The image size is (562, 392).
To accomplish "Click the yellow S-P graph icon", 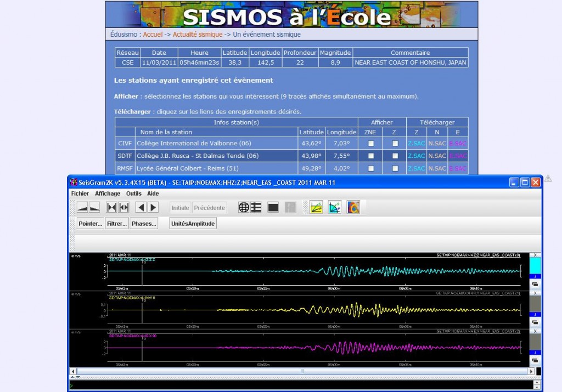I will 316,208.
